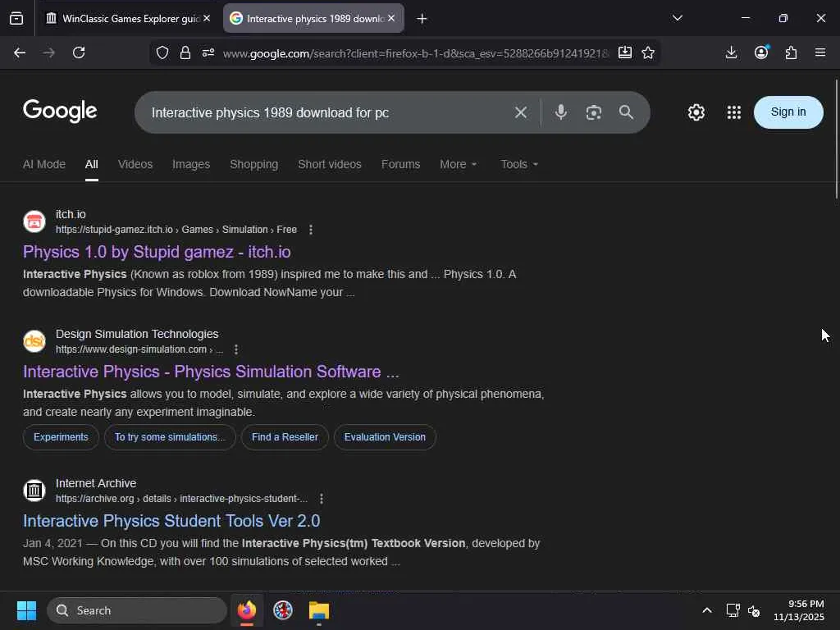Switch to AI Mode
Screen dimensions: 840x630
coord(44,164)
